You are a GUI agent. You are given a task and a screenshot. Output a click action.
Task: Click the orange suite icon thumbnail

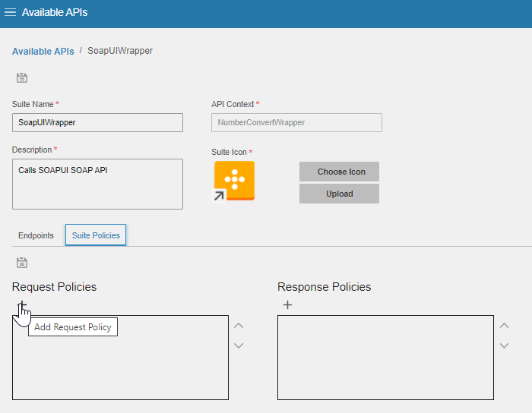pos(234,181)
